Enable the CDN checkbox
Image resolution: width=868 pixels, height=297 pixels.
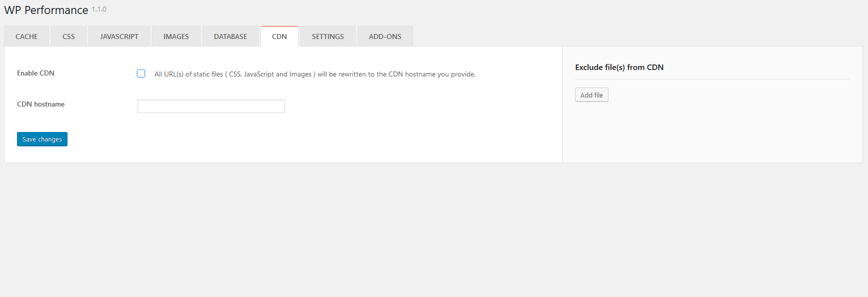pos(141,73)
